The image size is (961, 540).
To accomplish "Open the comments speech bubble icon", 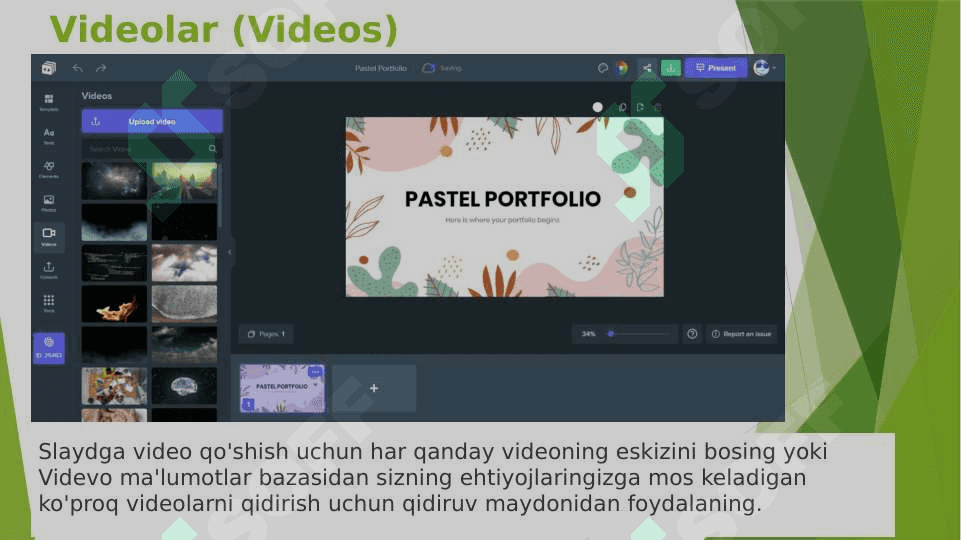I will (602, 68).
